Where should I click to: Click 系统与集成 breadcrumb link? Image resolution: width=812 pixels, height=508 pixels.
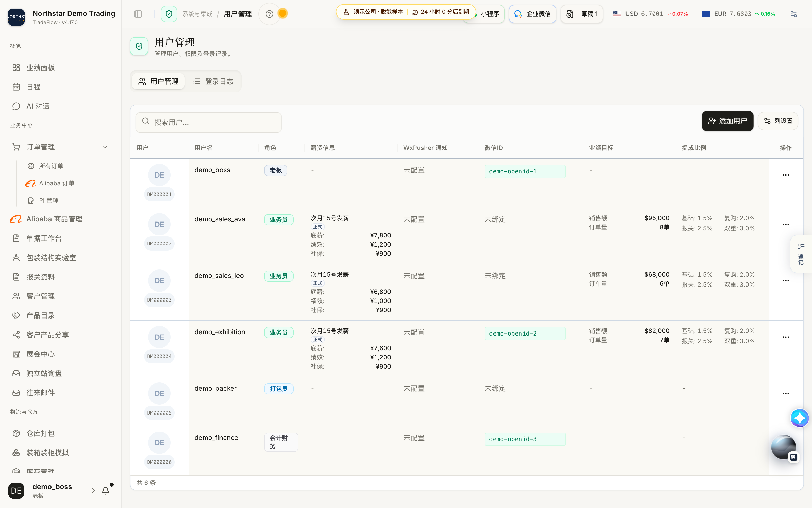tap(197, 14)
